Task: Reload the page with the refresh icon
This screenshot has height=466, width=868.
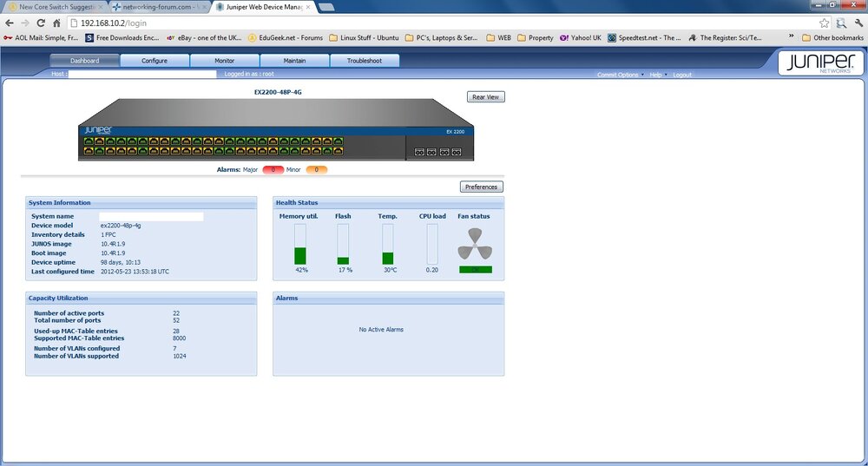Action: coord(41,23)
